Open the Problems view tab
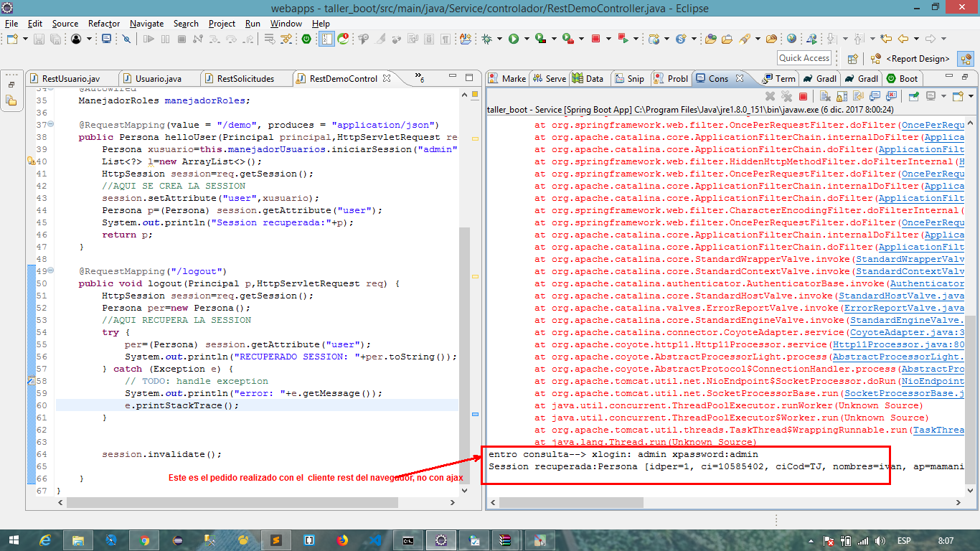This screenshot has width=980, height=551. tap(671, 78)
